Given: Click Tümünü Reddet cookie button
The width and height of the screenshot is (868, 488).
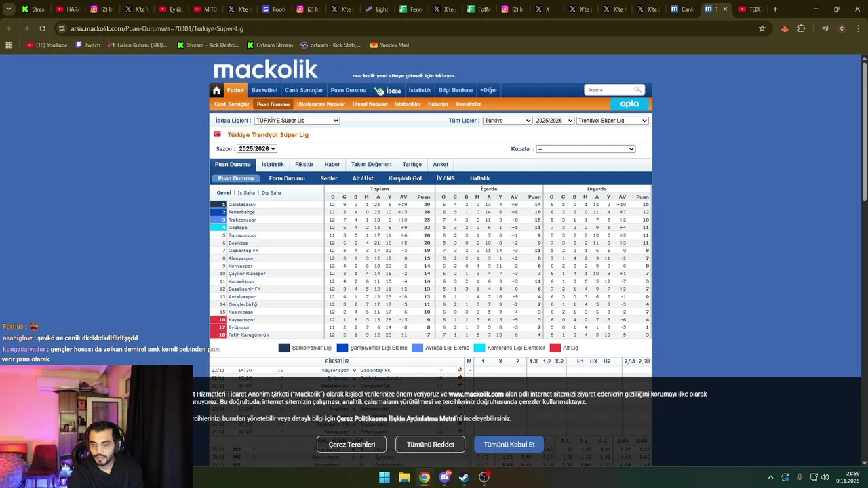Looking at the screenshot, I should coord(431,445).
